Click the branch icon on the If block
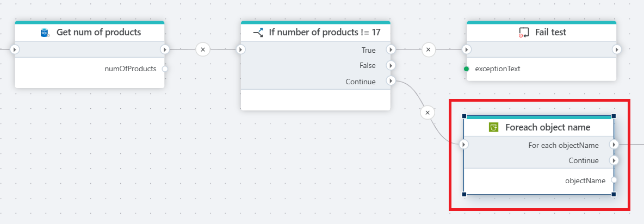 (258, 33)
